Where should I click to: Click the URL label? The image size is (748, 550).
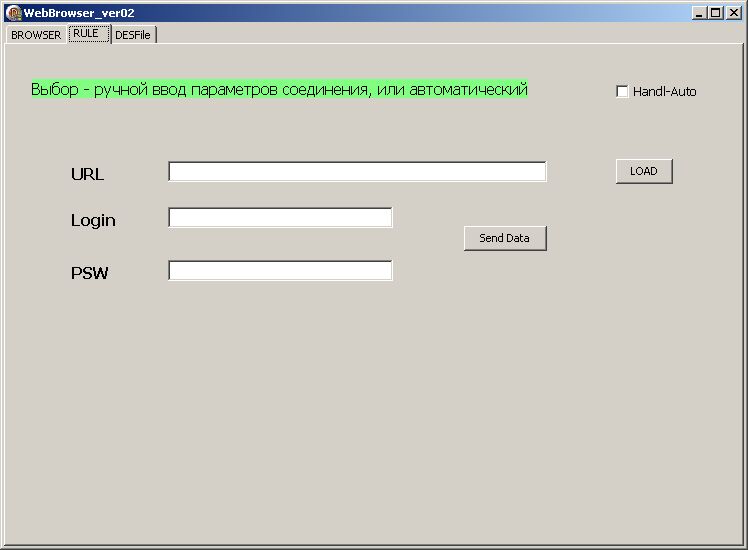point(87,174)
